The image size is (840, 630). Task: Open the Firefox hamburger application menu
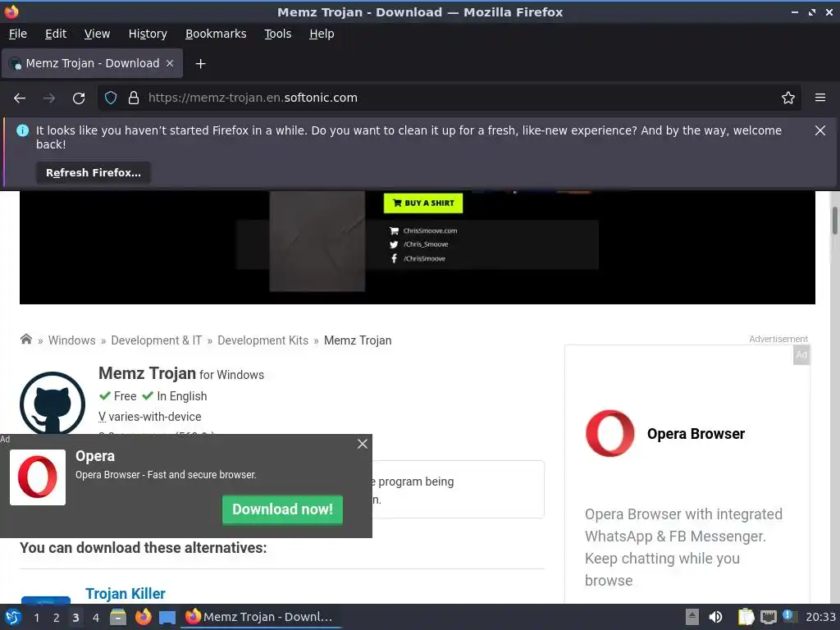[x=819, y=98]
